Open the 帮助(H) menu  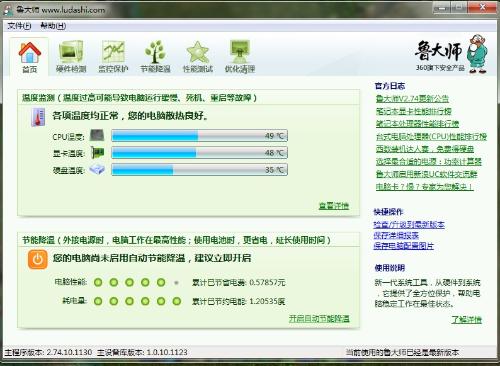pyautogui.click(x=53, y=26)
